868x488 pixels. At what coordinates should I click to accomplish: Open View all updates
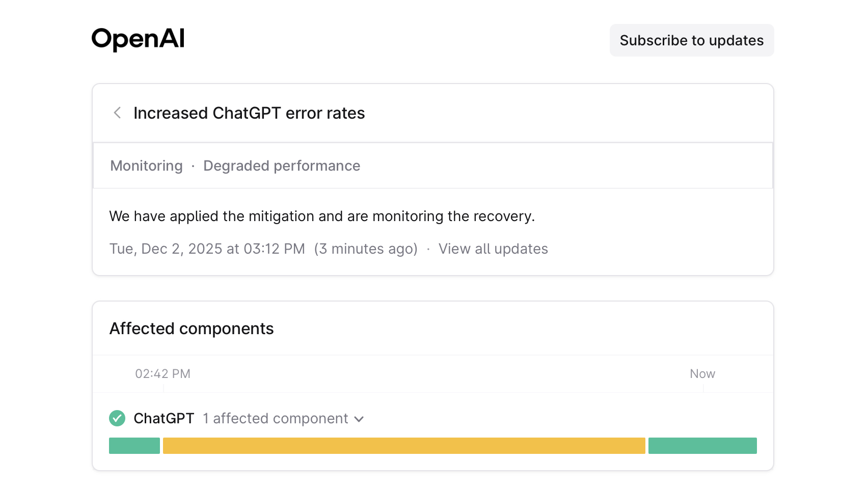493,249
